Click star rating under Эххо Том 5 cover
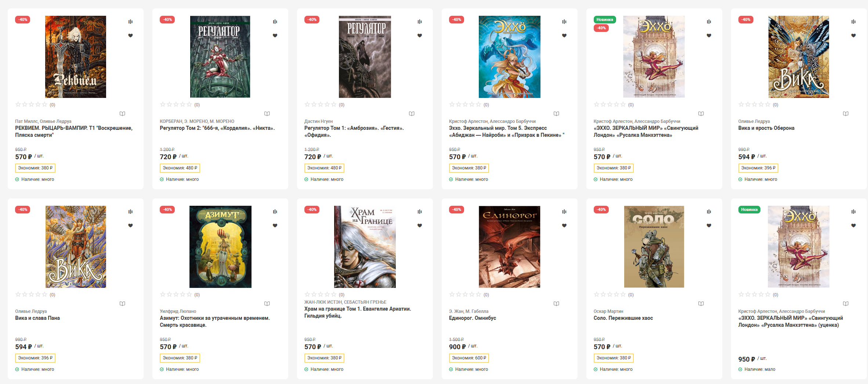The image size is (868, 384). (x=465, y=105)
